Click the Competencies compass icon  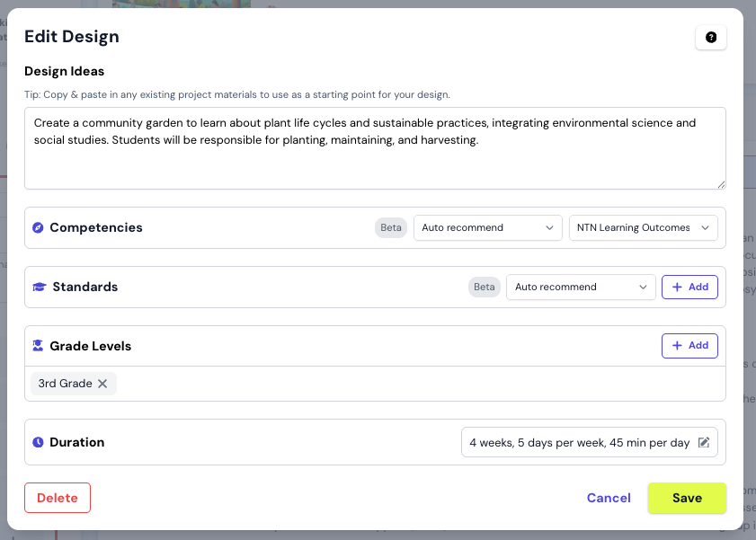39,227
